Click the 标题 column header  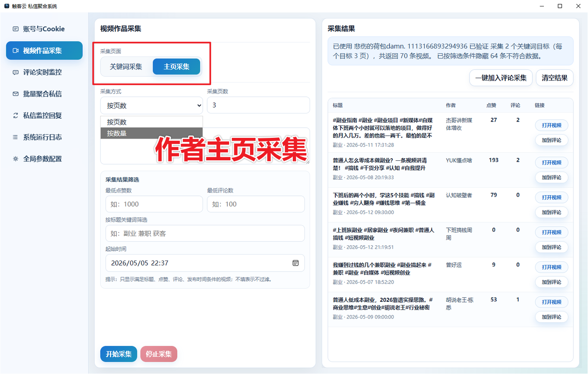pyautogui.click(x=338, y=105)
